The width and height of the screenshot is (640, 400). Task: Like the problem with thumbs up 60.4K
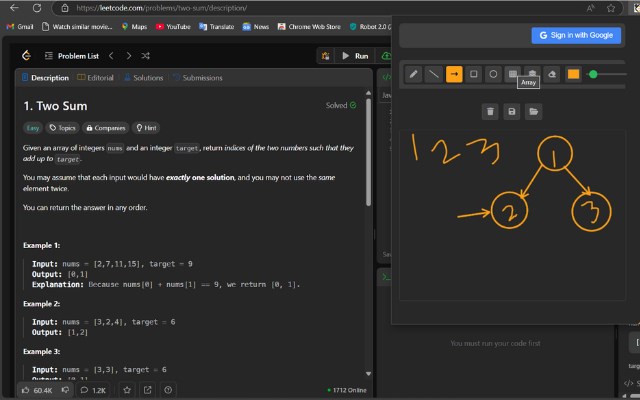37,390
